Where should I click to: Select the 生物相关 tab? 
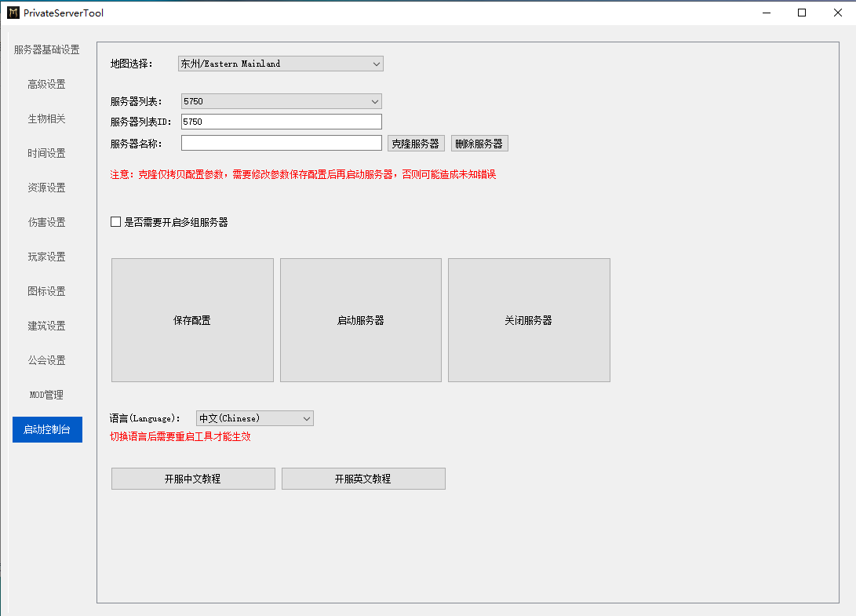(47, 118)
